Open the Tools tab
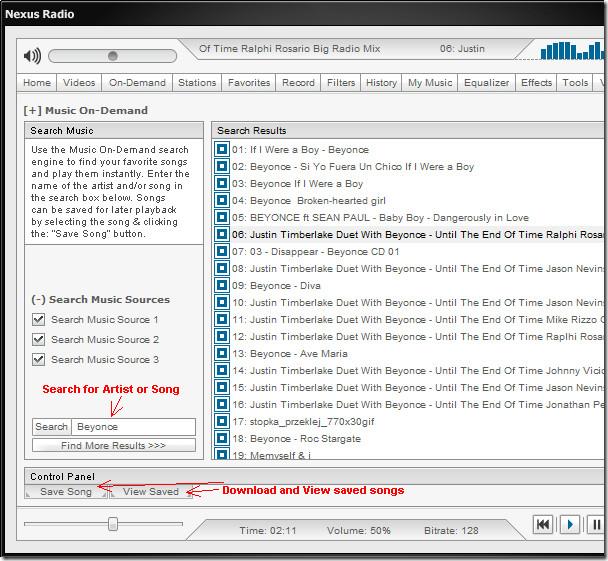Screen dimensions: 608x561 click(575, 83)
